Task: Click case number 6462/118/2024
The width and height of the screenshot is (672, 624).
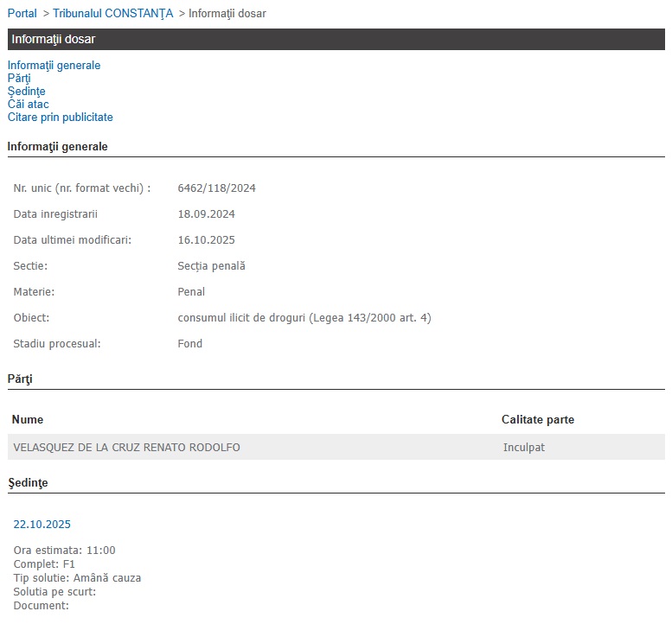Action: 216,188
